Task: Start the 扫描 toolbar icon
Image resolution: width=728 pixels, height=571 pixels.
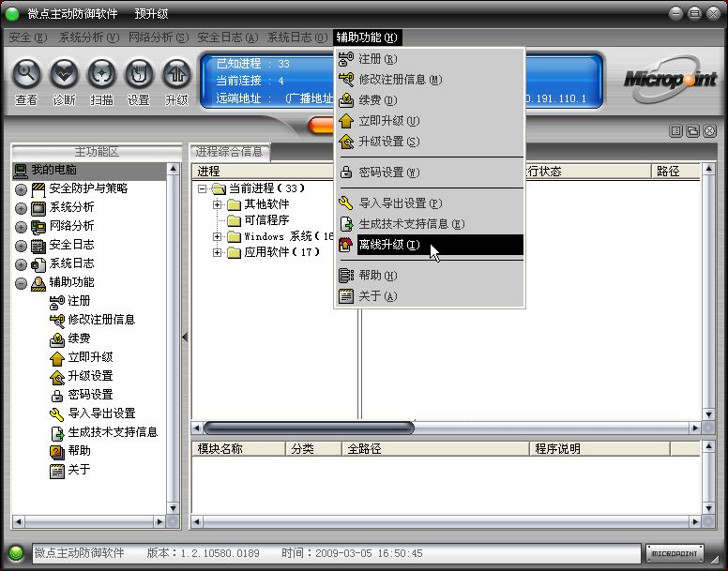Action: click(x=101, y=74)
